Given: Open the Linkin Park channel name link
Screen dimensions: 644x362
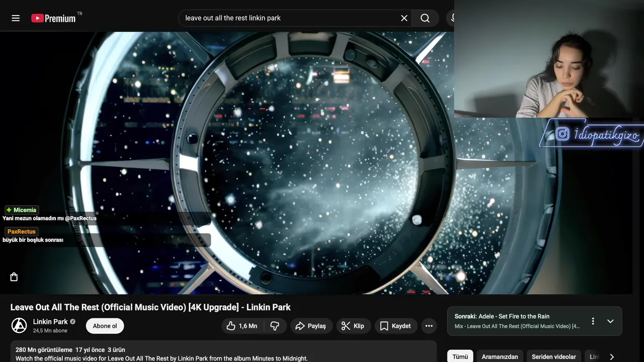Looking at the screenshot, I should click(x=50, y=322).
